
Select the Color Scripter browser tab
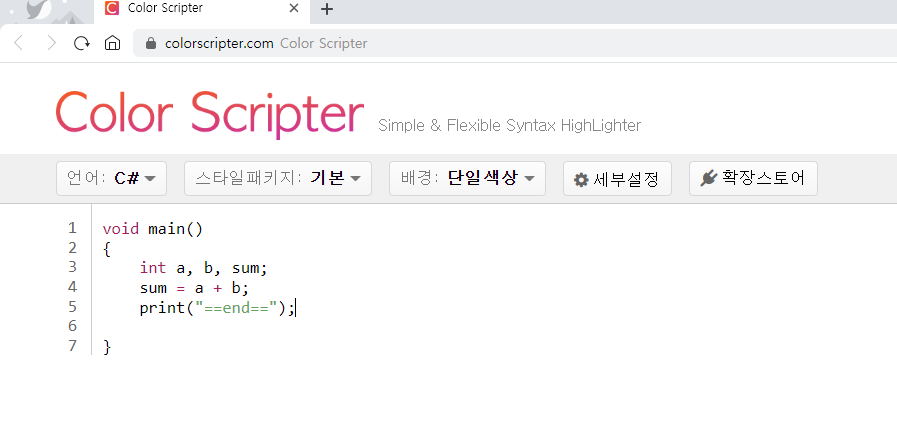tap(202, 10)
